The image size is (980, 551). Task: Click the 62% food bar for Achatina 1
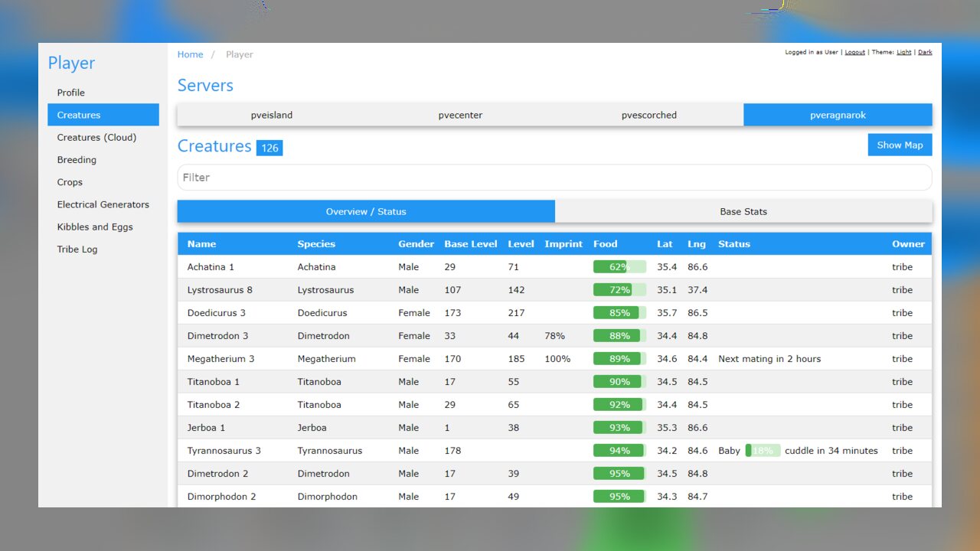619,267
